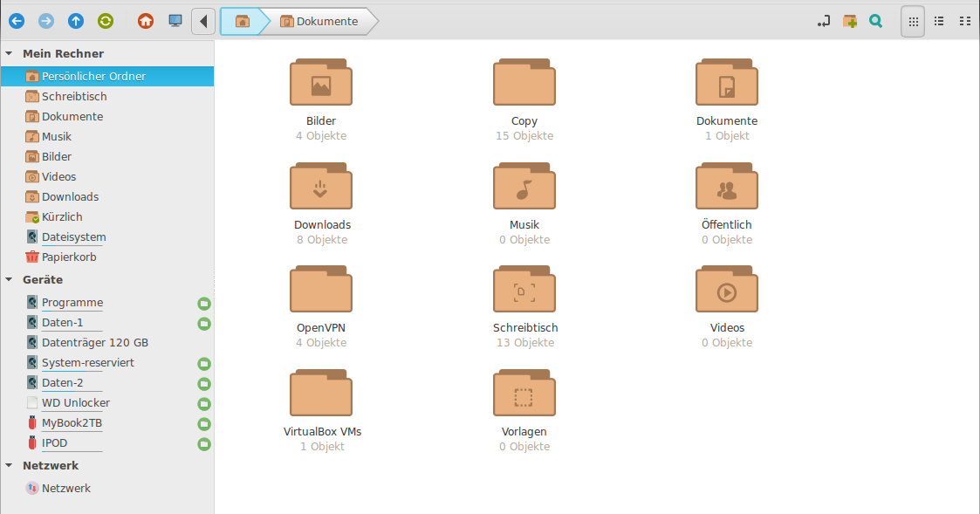This screenshot has height=514, width=980.
Task: Switch to list view
Action: (939, 21)
